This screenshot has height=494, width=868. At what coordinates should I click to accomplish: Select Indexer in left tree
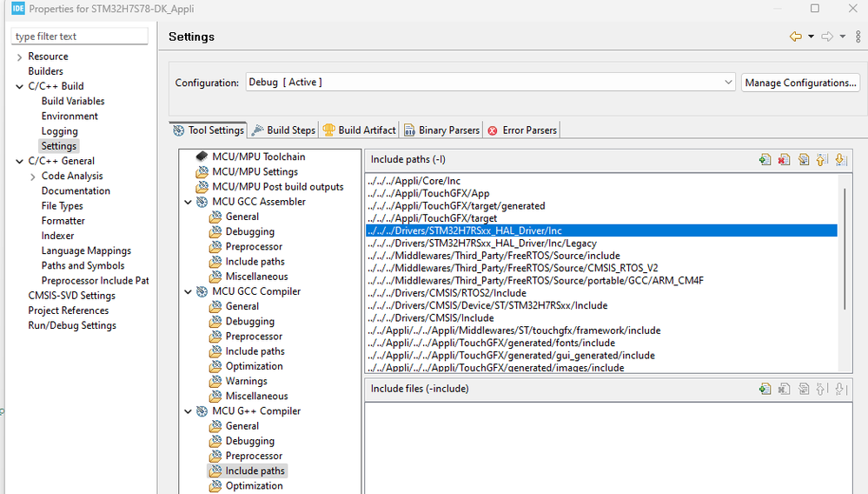click(57, 236)
